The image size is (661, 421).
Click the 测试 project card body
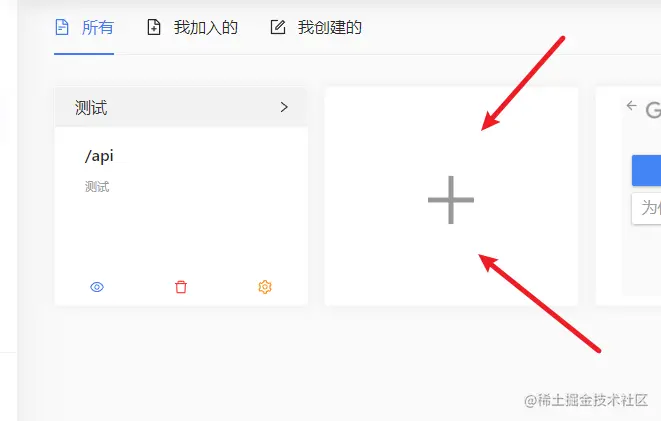(x=181, y=202)
